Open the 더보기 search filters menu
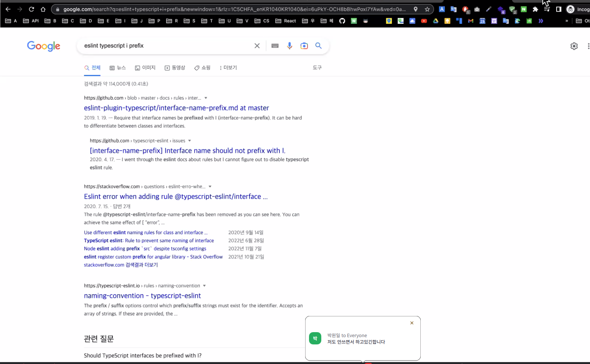This screenshot has width=590, height=364. [x=228, y=68]
